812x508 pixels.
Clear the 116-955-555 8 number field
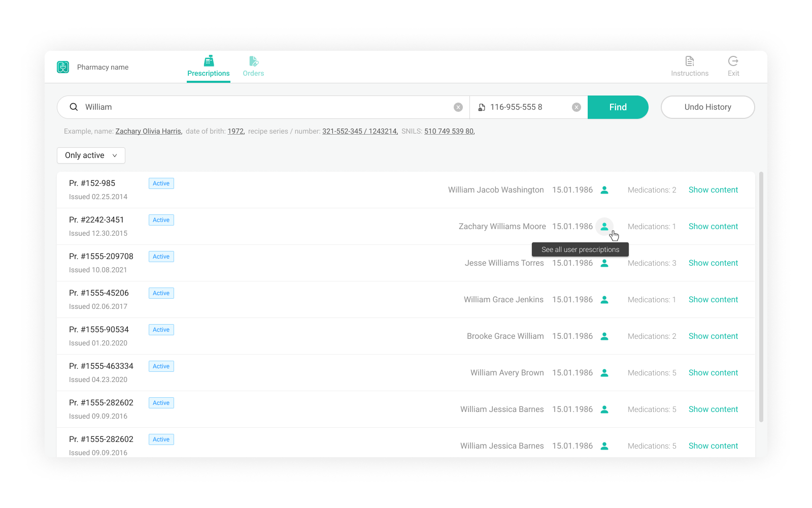tap(577, 107)
